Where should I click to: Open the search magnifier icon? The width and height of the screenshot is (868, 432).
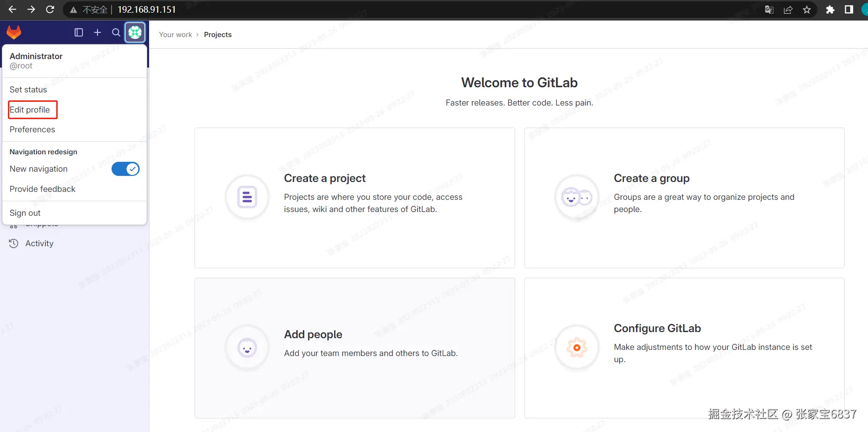[116, 32]
